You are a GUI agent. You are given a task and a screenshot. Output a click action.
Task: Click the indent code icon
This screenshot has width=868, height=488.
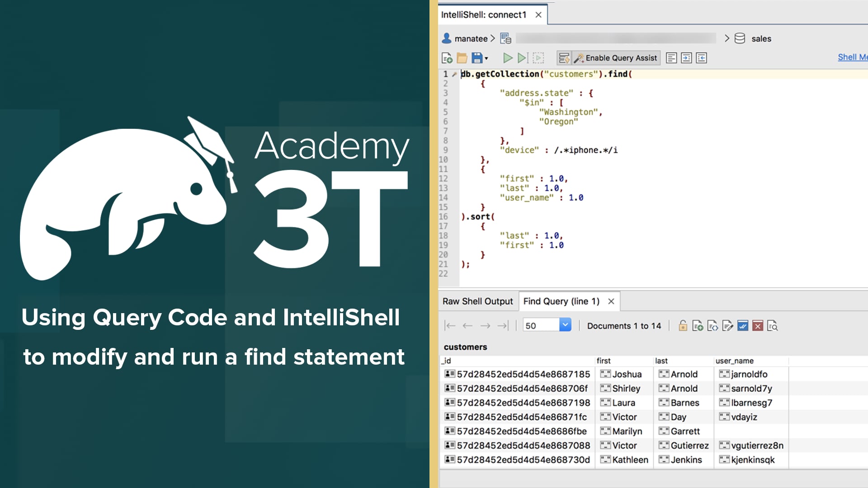click(x=686, y=58)
